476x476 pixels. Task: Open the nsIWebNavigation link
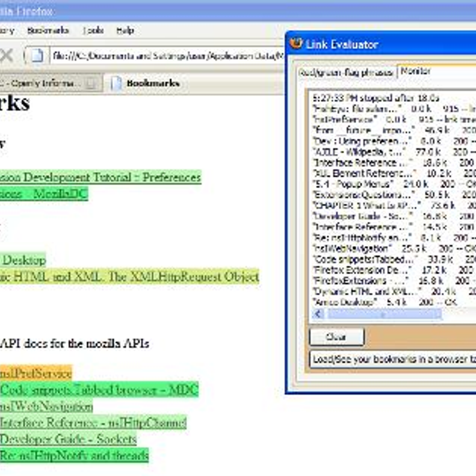click(x=46, y=406)
